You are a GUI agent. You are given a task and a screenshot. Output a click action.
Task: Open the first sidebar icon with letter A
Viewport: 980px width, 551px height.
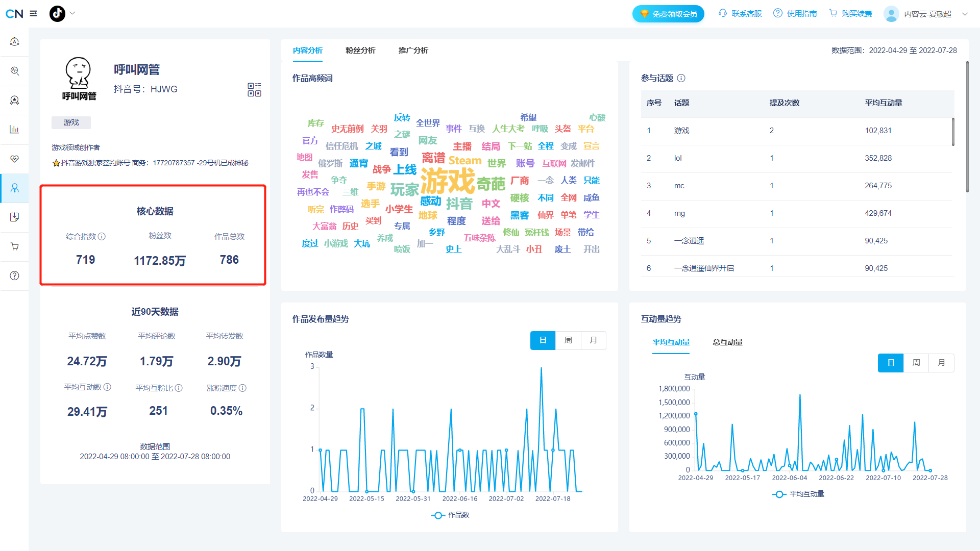click(x=15, y=42)
